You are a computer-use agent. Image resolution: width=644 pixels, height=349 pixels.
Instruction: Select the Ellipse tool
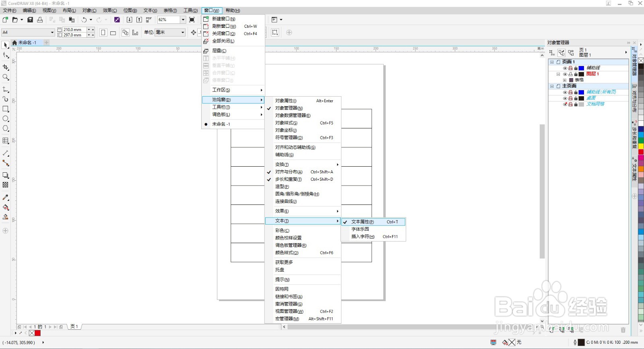(x=6, y=119)
